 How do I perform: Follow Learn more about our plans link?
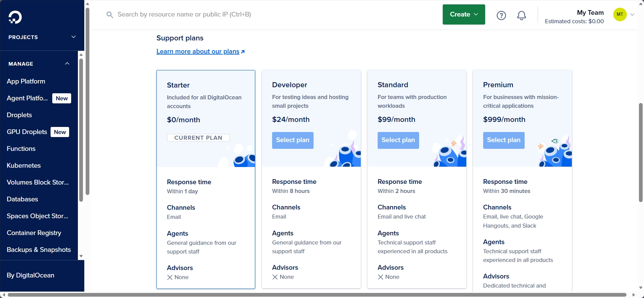[198, 52]
